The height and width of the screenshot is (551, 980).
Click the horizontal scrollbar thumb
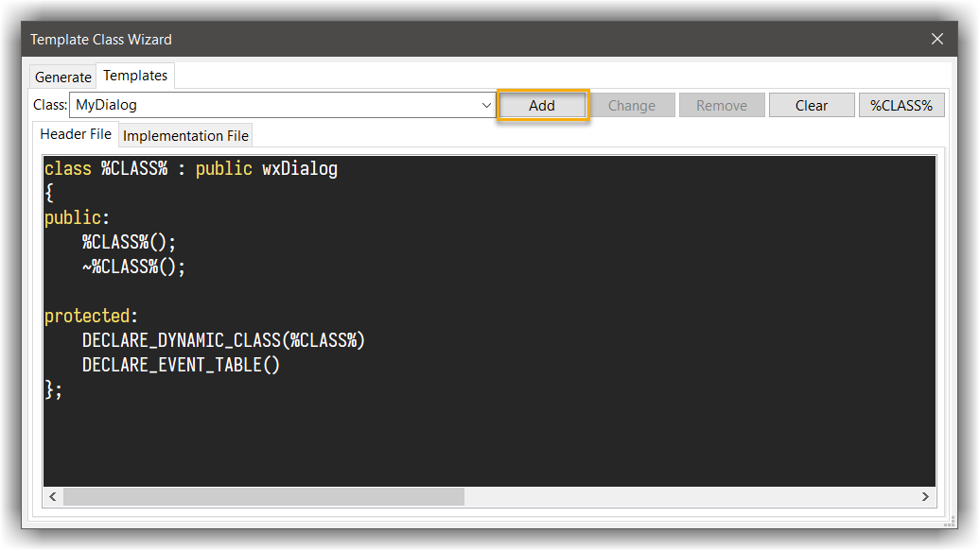click(x=263, y=496)
